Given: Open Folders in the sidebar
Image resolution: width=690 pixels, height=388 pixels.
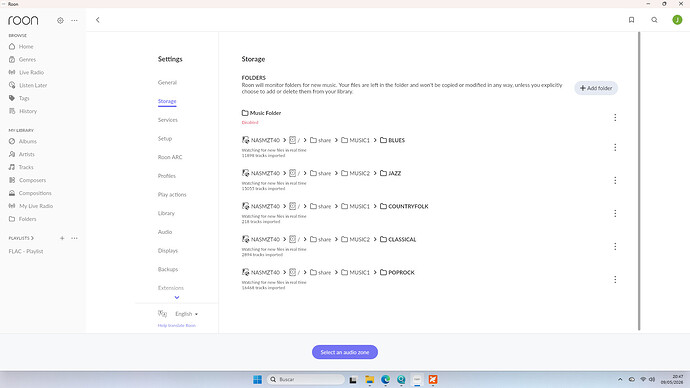Looking at the screenshot, I should coord(22,219).
